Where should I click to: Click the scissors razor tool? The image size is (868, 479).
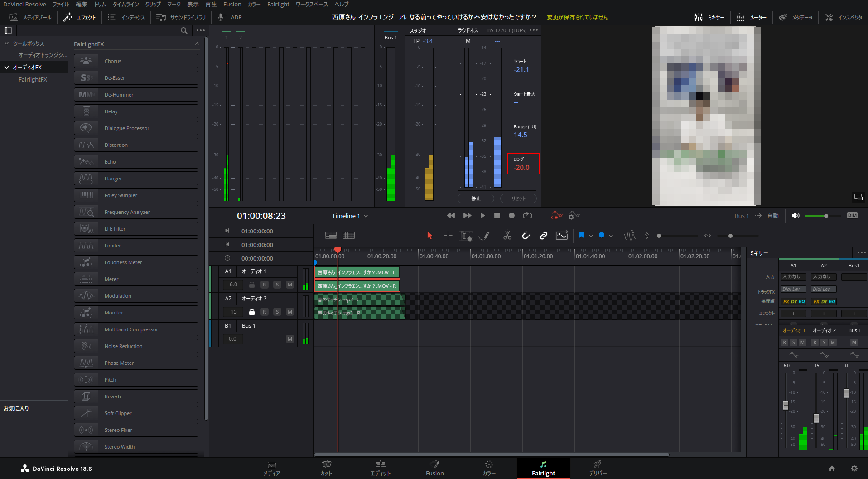(507, 236)
